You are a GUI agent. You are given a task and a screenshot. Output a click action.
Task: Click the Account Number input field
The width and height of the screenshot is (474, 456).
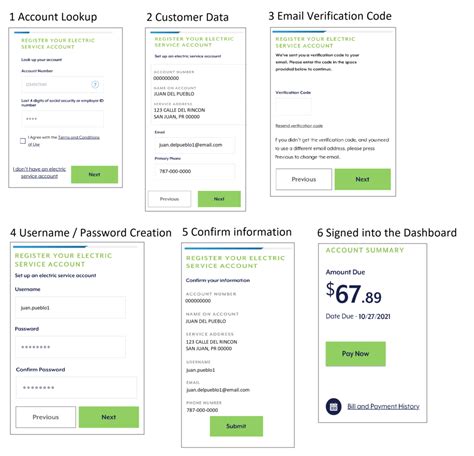(x=62, y=84)
